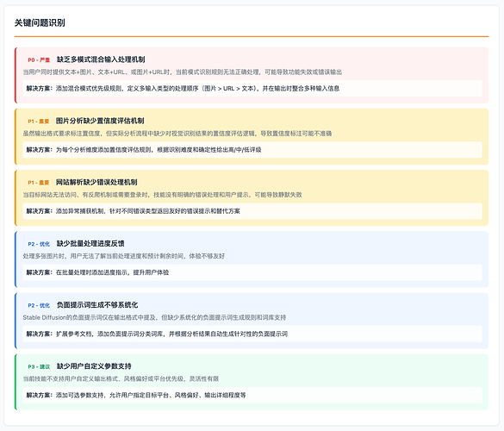Click the solution box about 负面提示词分类词库
The height and width of the screenshot is (431, 504).
(x=252, y=334)
